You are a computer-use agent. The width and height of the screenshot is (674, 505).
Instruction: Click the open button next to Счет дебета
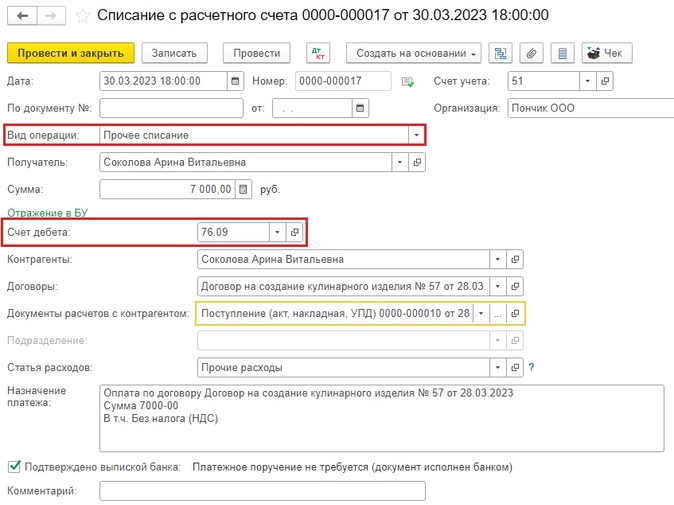(294, 232)
